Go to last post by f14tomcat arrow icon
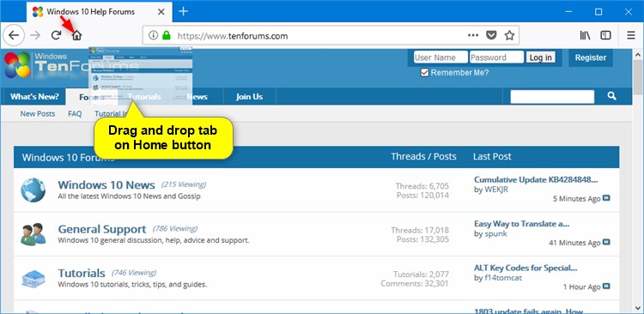 (x=606, y=286)
